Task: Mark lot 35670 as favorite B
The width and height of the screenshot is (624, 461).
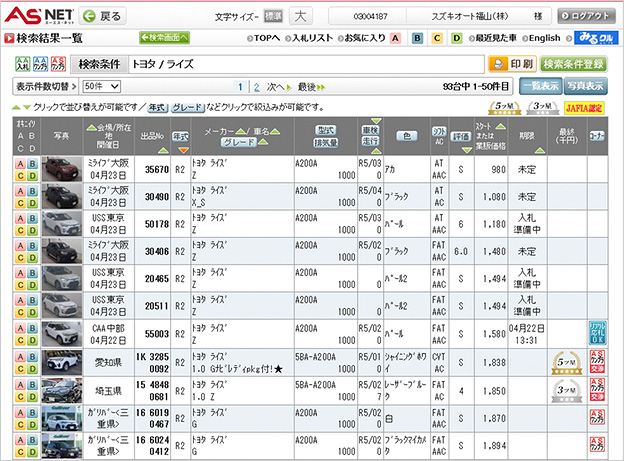Action: pos(33,164)
